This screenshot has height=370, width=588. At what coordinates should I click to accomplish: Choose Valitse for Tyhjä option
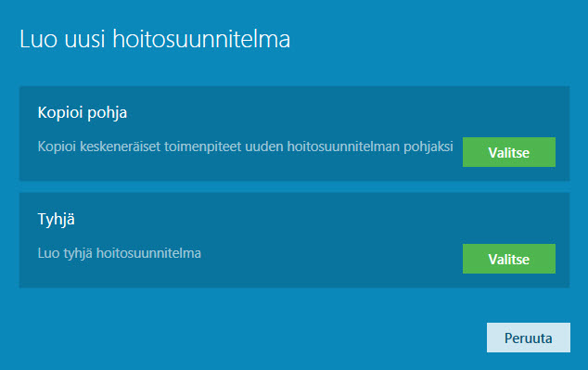509,259
